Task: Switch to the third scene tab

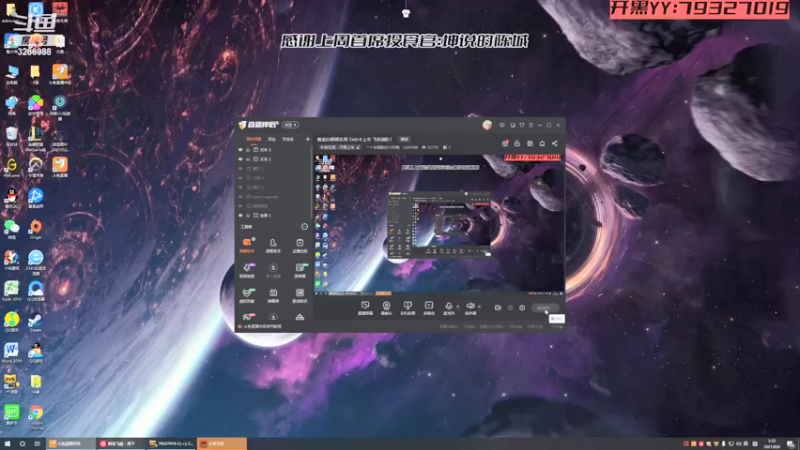Action: pos(288,139)
